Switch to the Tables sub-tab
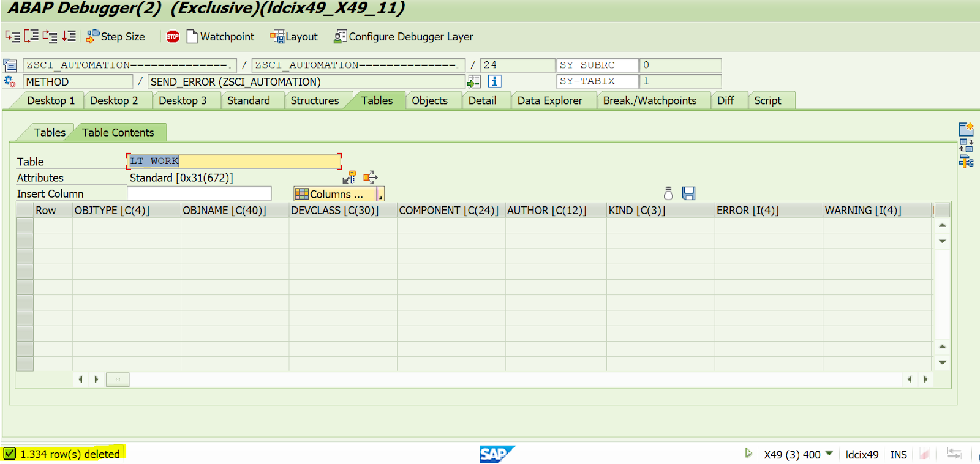This screenshot has height=464, width=980. tap(50, 132)
